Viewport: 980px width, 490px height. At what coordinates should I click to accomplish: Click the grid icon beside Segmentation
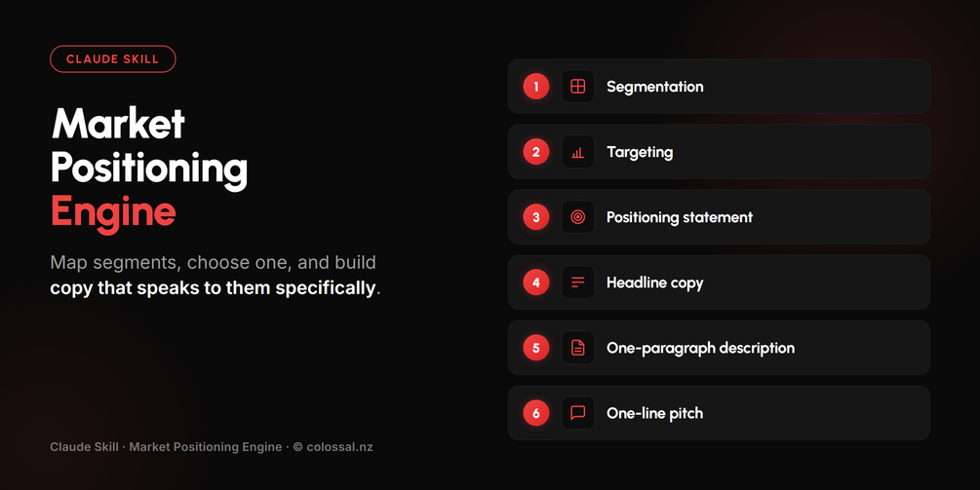tap(577, 86)
